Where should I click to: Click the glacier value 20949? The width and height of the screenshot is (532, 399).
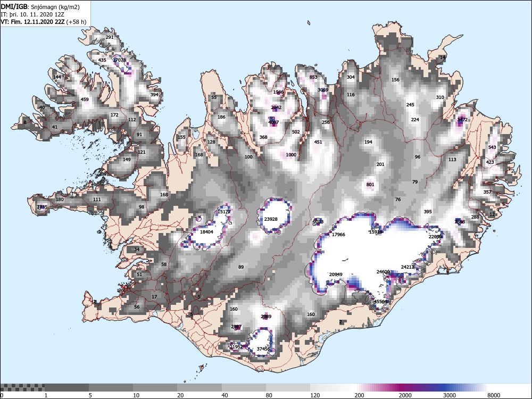pos(336,275)
